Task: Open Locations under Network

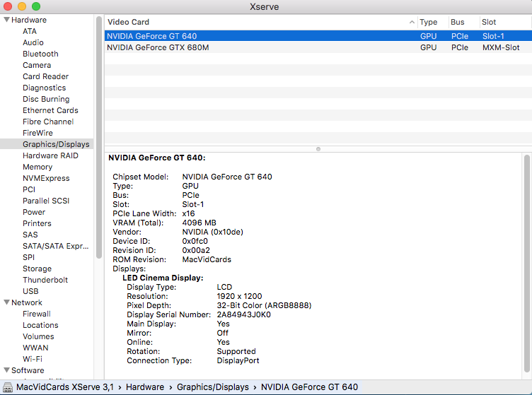Action: pos(40,325)
